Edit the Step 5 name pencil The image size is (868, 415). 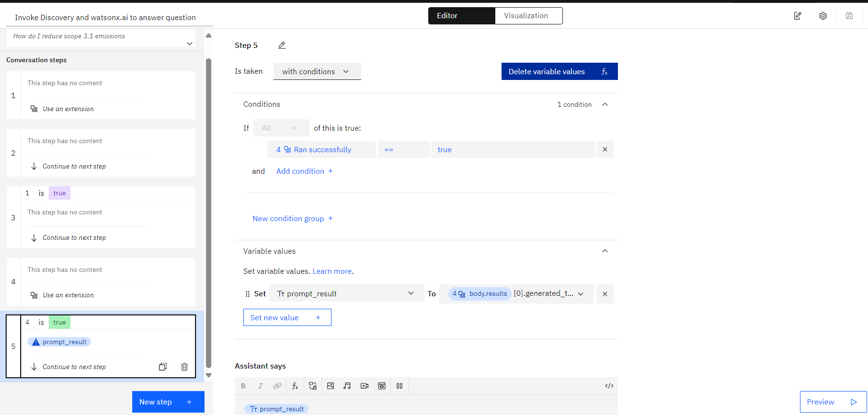click(x=282, y=45)
